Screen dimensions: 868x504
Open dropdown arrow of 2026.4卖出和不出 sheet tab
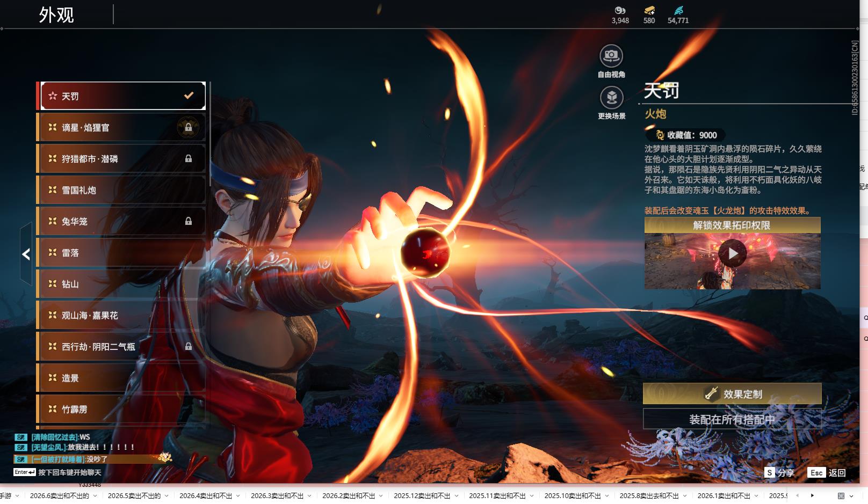(238, 496)
